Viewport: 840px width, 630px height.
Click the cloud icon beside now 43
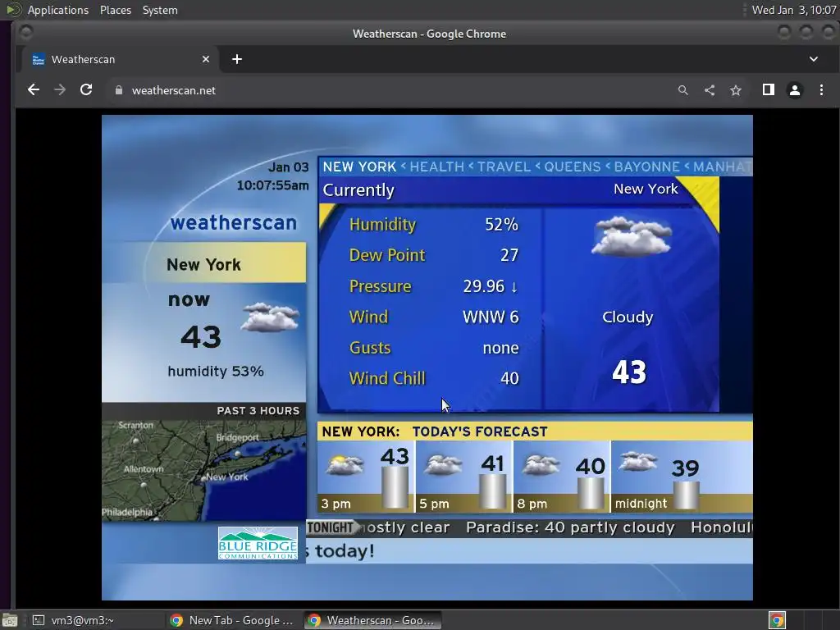[270, 317]
